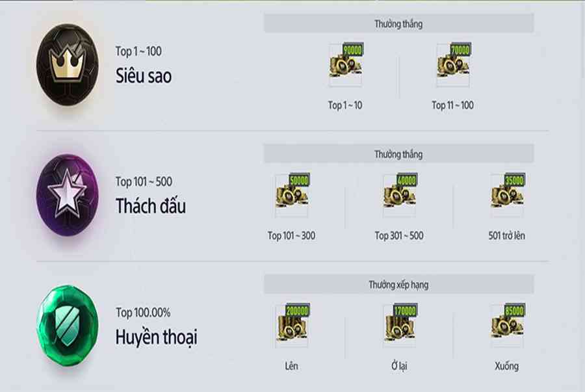This screenshot has width=585, height=392.
Task: Click the Top 101 ~ 300 label
Action: tap(291, 236)
